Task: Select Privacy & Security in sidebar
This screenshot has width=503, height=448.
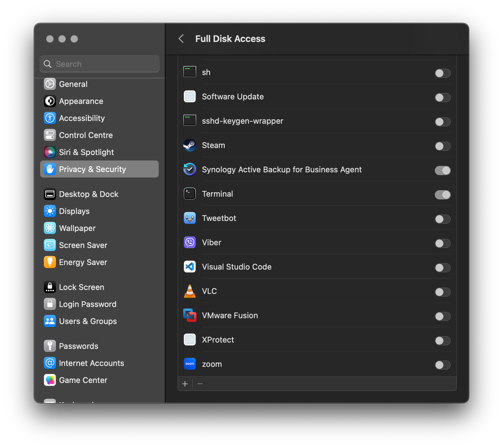Action: [x=99, y=169]
